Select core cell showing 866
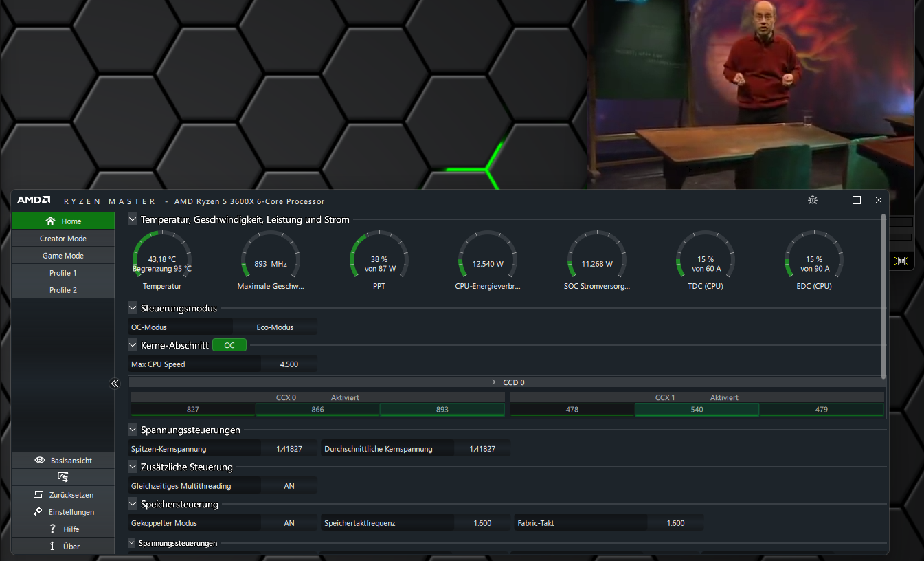Screen dimensions: 924x561 [x=317, y=409]
